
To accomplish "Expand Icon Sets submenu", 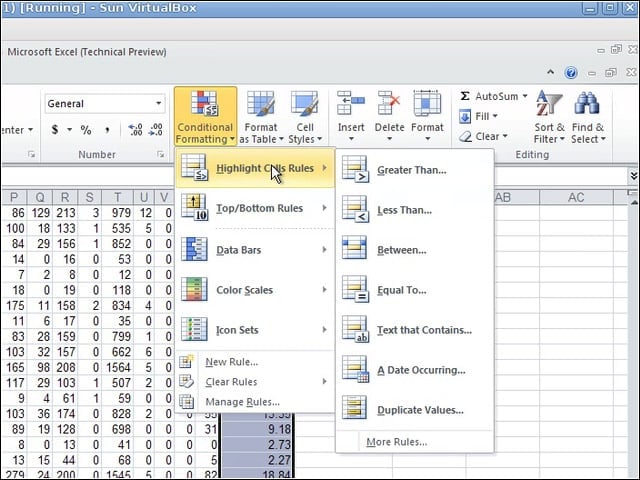I will click(x=255, y=330).
